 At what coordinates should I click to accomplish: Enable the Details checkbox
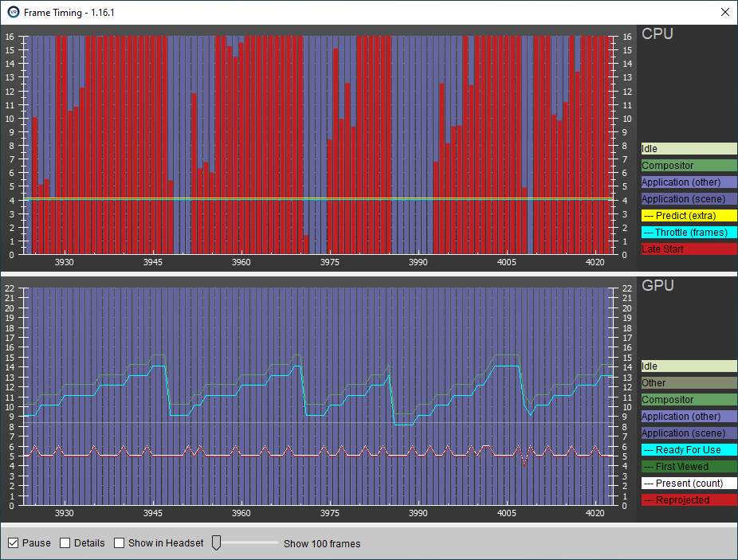click(x=65, y=543)
